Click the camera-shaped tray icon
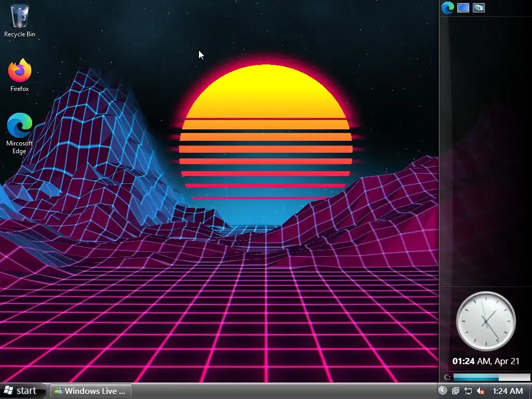This screenshot has width=532, height=399. click(455, 391)
